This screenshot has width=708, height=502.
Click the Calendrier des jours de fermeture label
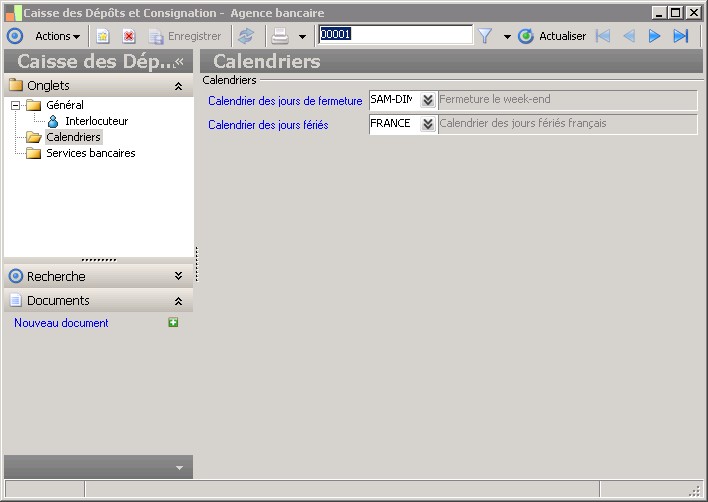coord(285,101)
